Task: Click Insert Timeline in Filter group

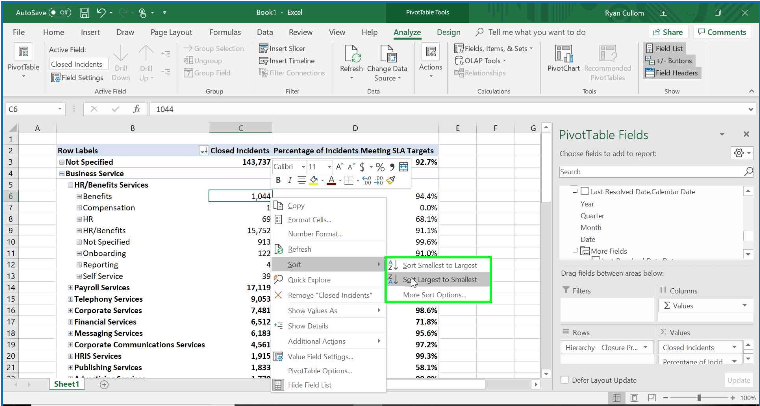Action: tap(287, 61)
